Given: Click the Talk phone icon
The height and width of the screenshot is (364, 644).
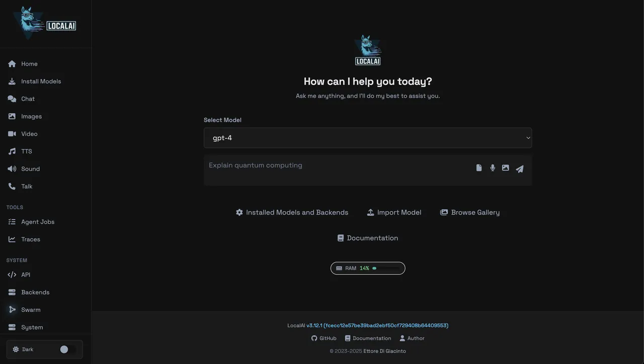Looking at the screenshot, I should pos(12,187).
